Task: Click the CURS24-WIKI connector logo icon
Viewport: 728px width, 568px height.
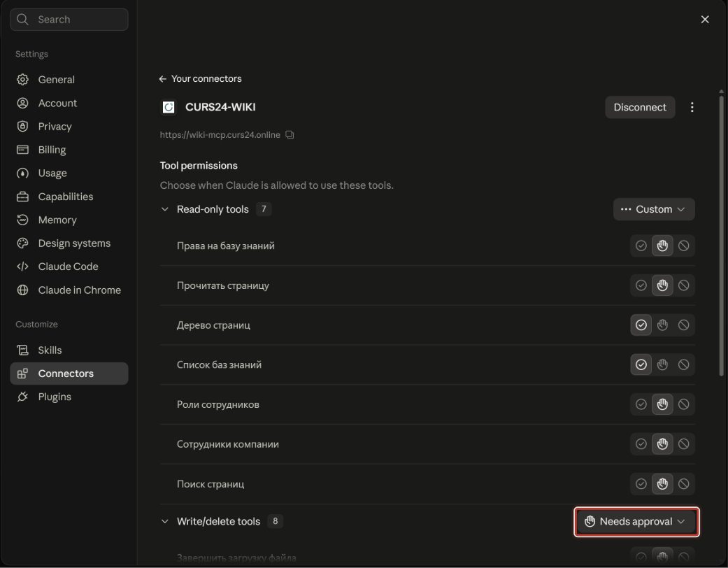Action: click(x=169, y=107)
